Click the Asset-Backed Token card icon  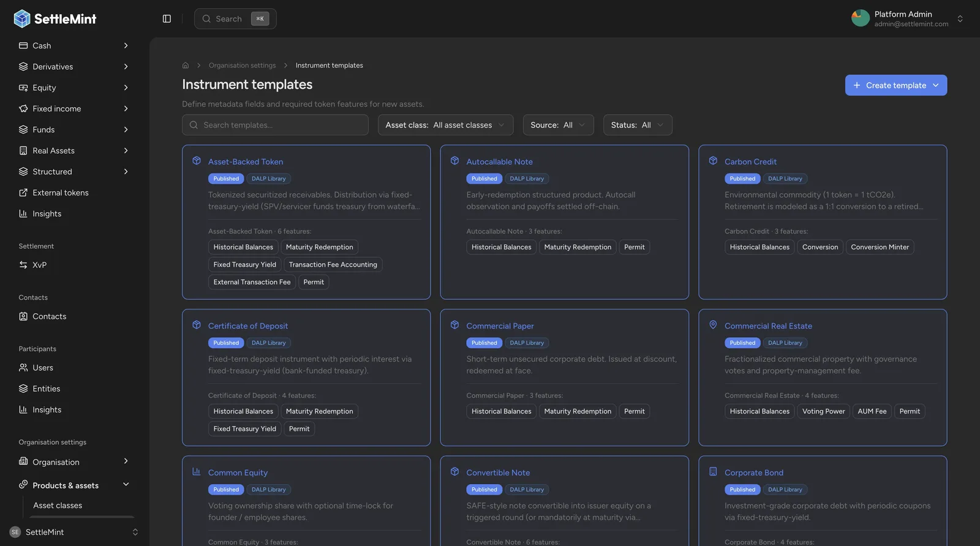coord(197,161)
